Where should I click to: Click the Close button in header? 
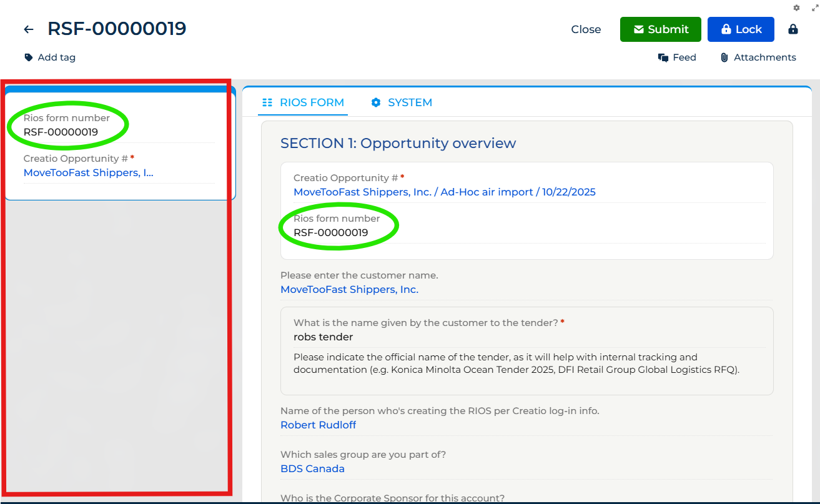(586, 29)
